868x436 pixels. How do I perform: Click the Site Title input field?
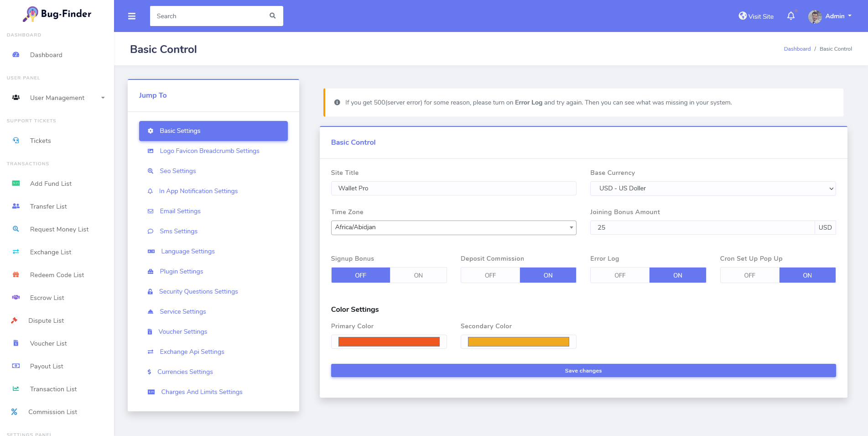pyautogui.click(x=453, y=188)
